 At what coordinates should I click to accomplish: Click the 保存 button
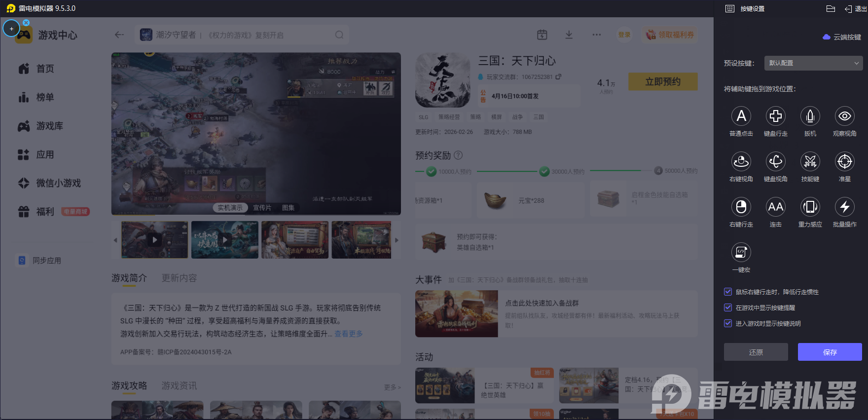[x=830, y=352]
